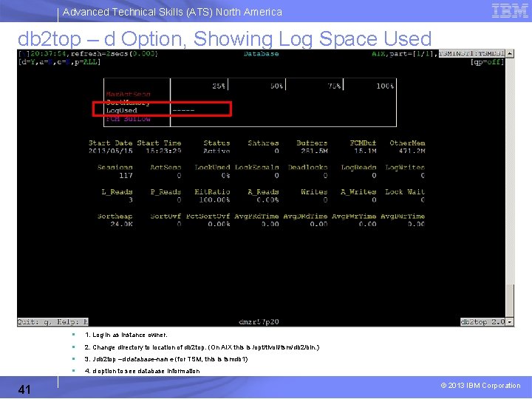This screenshot has height=399, width=532.
Task: Click the 'dmzr57p20' hostname in status bar
Action: click(259, 321)
